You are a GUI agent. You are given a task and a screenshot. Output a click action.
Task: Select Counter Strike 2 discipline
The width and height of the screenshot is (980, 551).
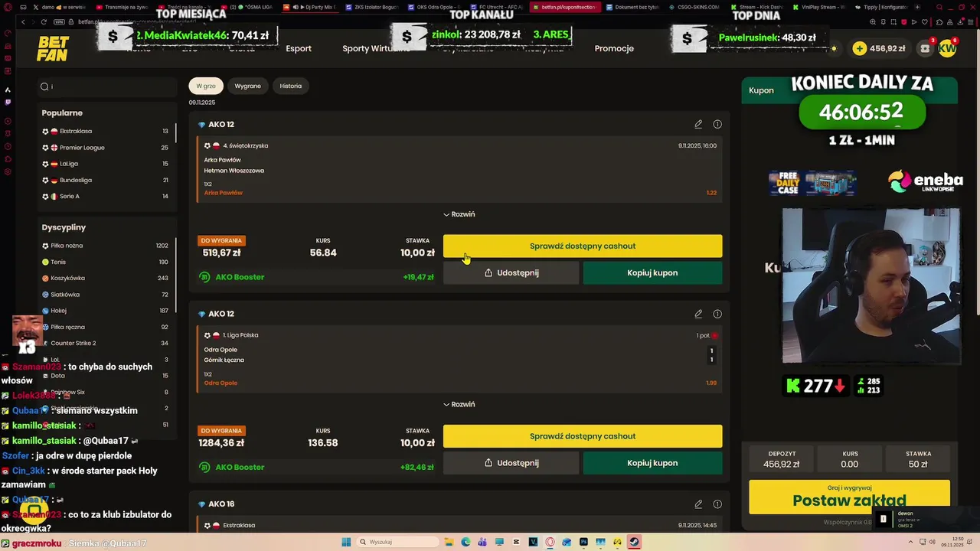click(x=105, y=343)
